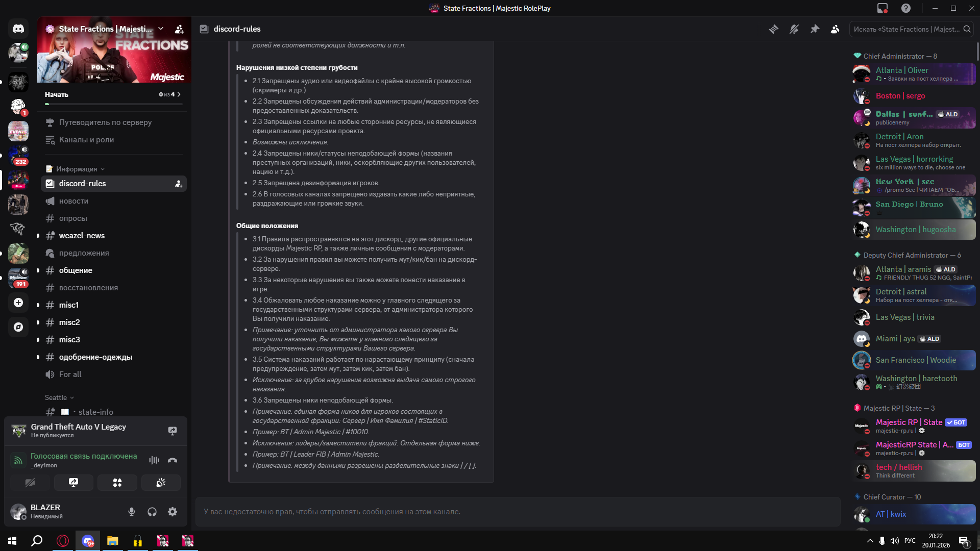Toggle channel notification mute bell
Image resolution: width=980 pixels, height=551 pixels.
pos(794,29)
